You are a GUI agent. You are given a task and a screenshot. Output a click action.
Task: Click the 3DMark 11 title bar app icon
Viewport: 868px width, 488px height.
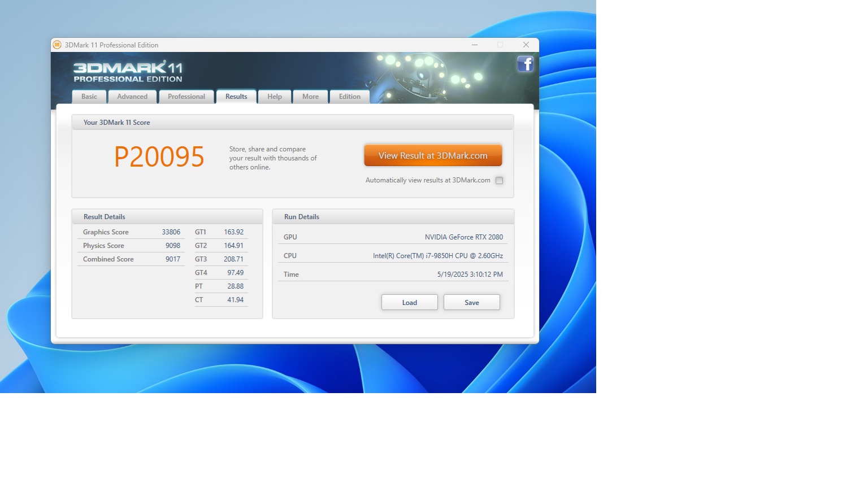pyautogui.click(x=57, y=45)
